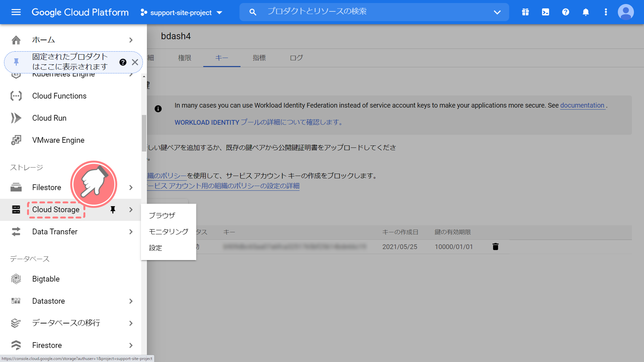This screenshot has width=644, height=362.
Task: Click the 鍵の有効期限 column header
Action: tap(453, 232)
